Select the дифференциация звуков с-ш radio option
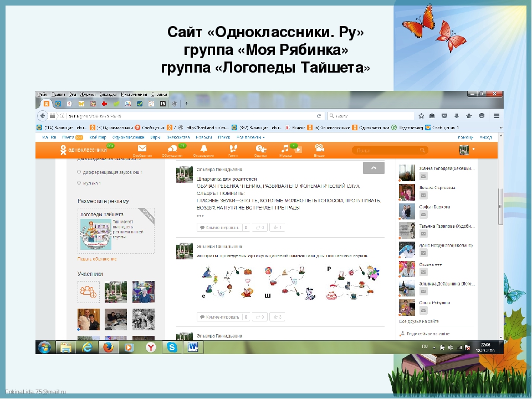This screenshot has width=532, height=399. (79, 172)
